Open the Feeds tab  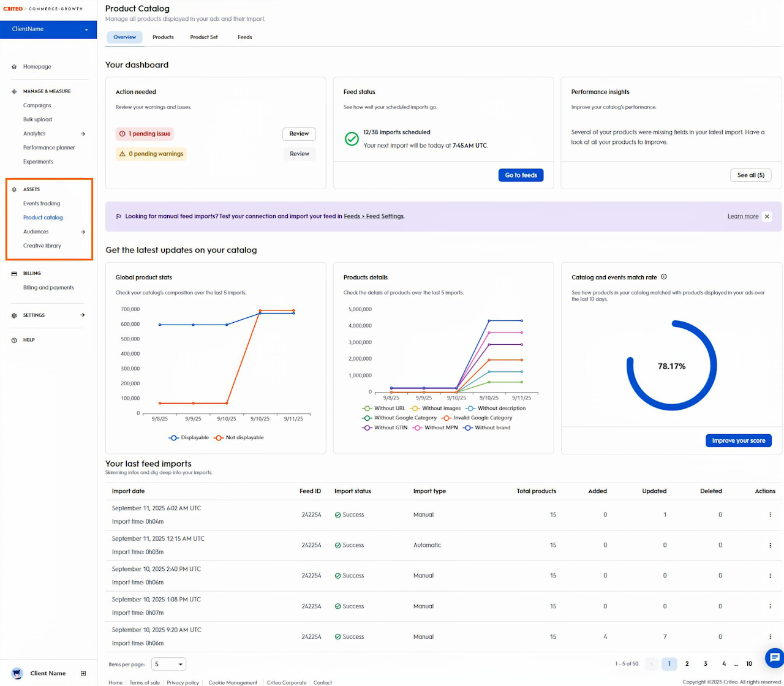click(244, 37)
